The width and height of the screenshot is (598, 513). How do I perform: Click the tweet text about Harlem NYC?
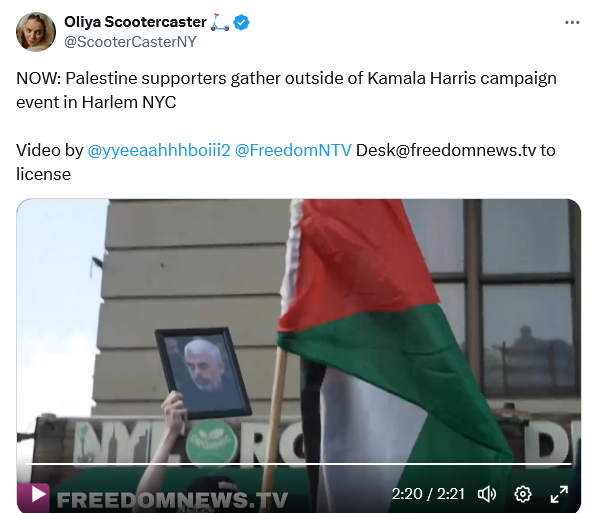click(286, 90)
